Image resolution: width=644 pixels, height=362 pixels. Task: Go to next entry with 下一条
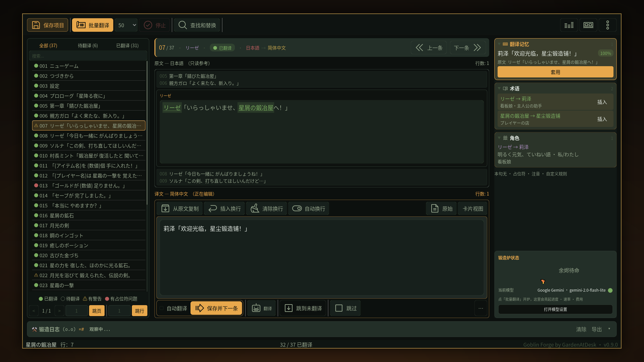coord(468,48)
